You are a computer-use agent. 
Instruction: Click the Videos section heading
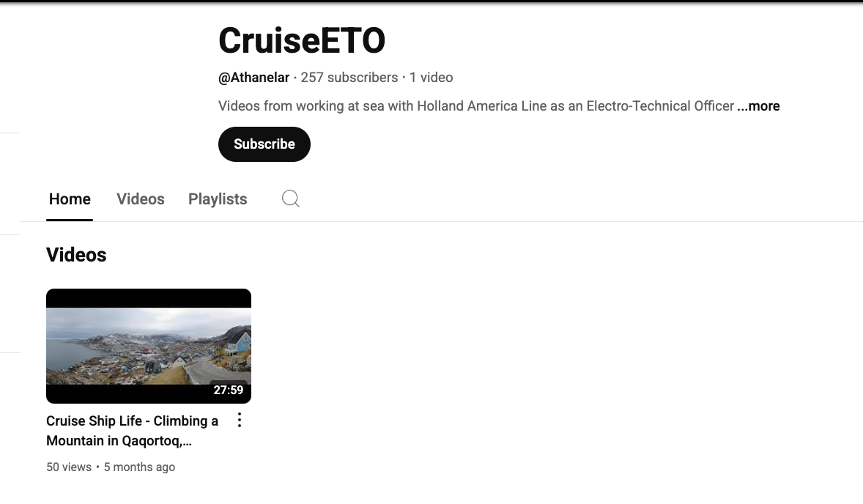point(76,255)
